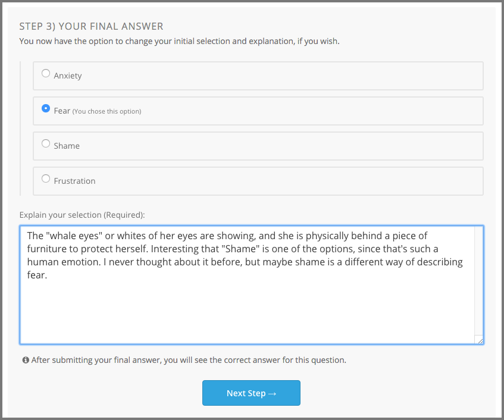Click the info icon before the submission note
Screen dimensions: 504x420
[x=26, y=360]
